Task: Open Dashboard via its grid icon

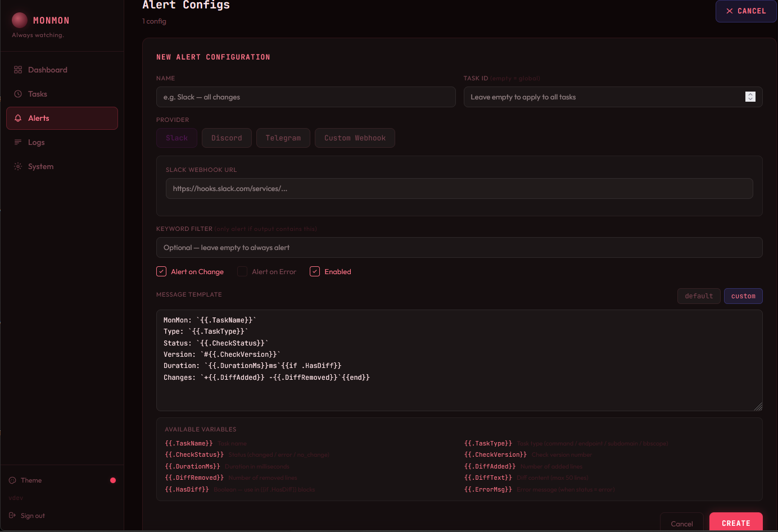Action: point(18,70)
